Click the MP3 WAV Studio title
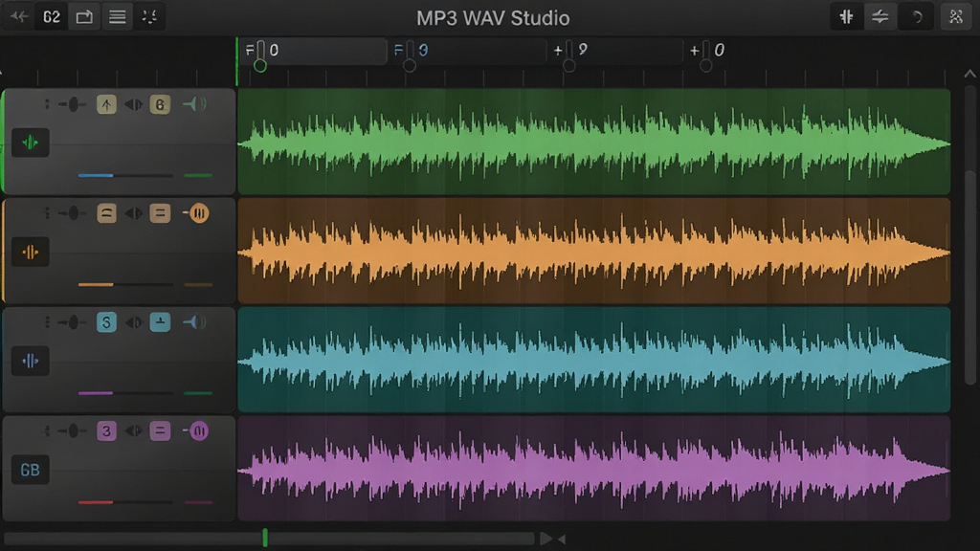 pos(493,17)
